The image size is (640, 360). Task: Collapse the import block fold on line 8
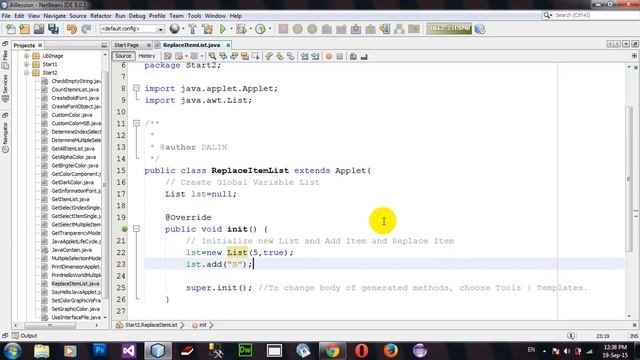tap(136, 88)
